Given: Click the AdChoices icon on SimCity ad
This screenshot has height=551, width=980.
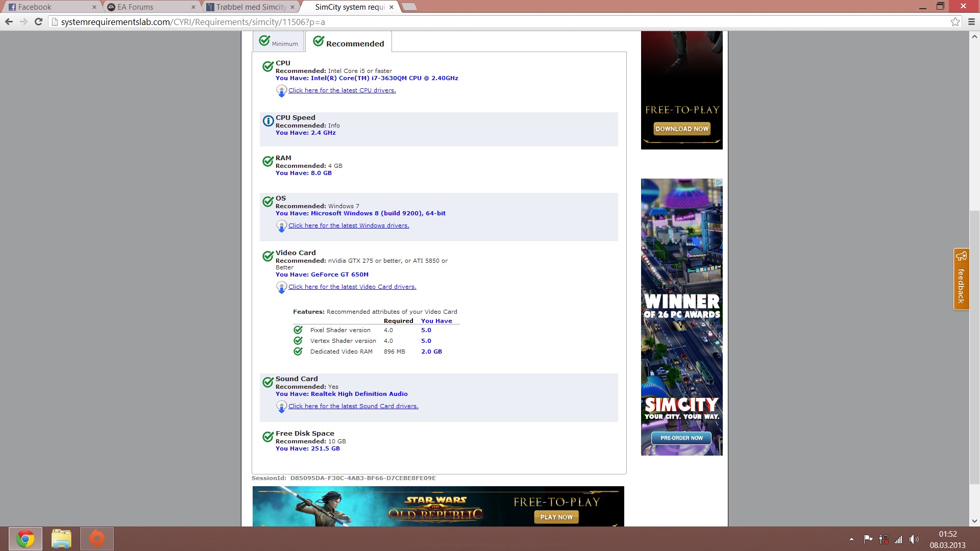Looking at the screenshot, I should tap(719, 182).
